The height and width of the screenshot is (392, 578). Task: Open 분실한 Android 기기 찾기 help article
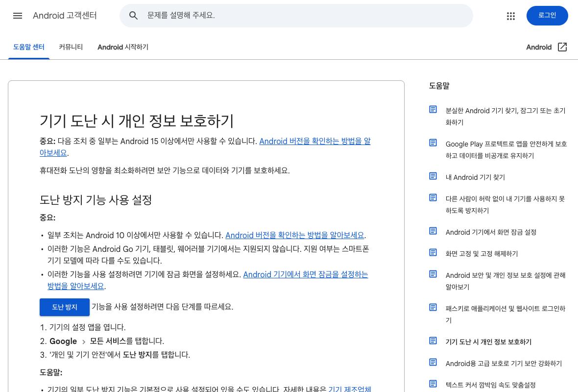(506, 117)
